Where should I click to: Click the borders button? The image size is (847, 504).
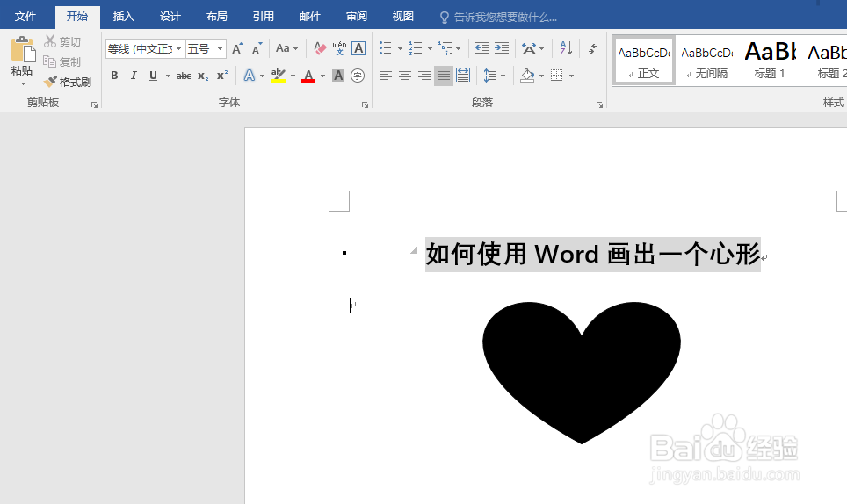(557, 76)
